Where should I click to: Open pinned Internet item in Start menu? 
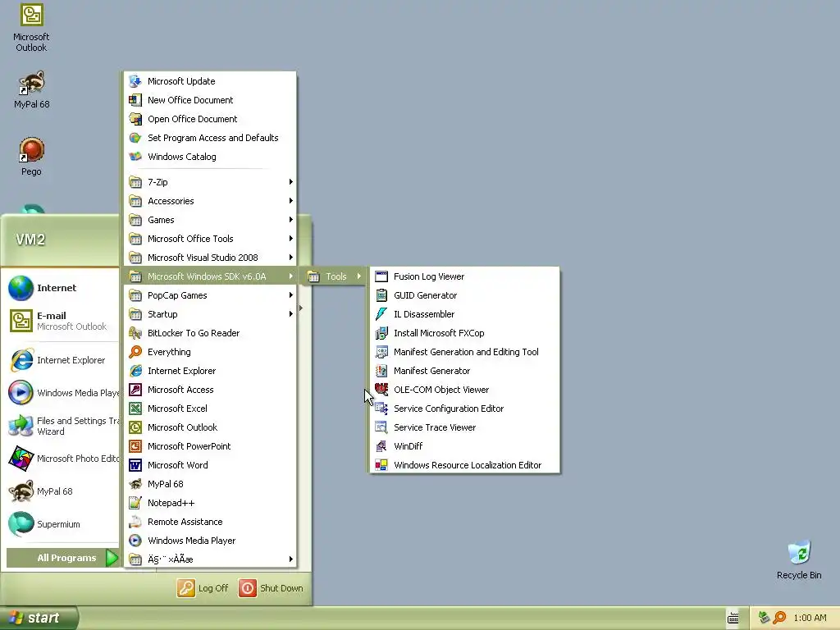click(62, 288)
